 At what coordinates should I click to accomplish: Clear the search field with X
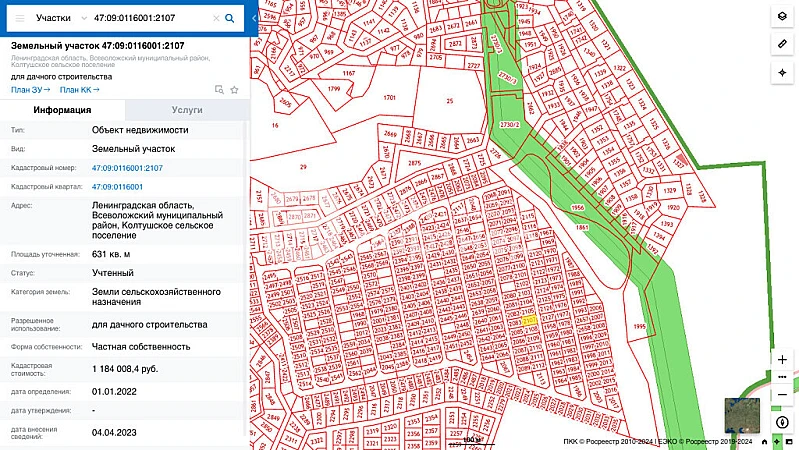212,18
